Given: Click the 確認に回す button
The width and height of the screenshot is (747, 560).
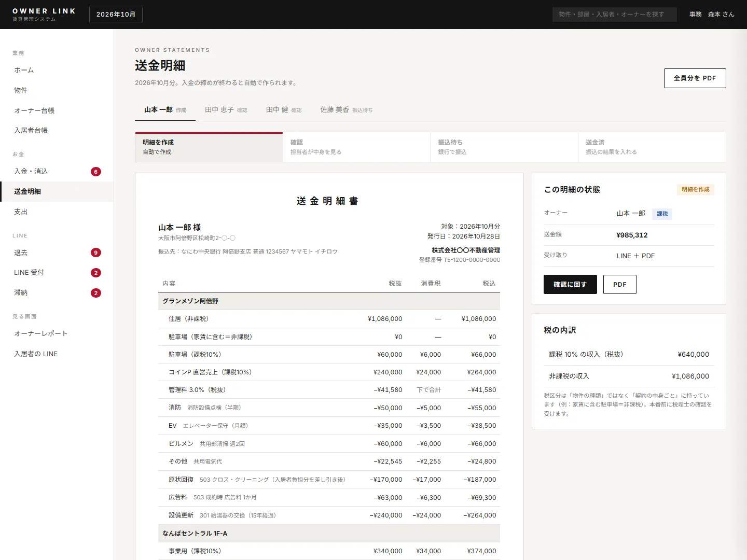Looking at the screenshot, I should [570, 285].
